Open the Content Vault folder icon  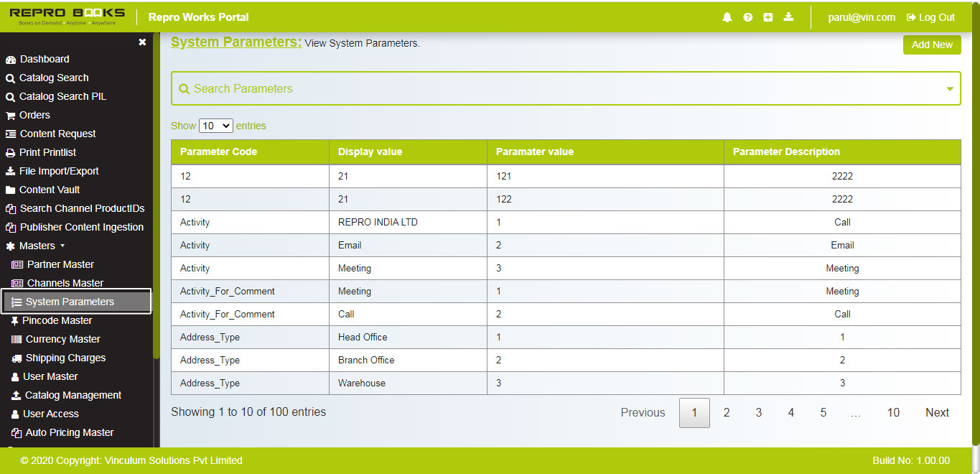[x=10, y=190]
